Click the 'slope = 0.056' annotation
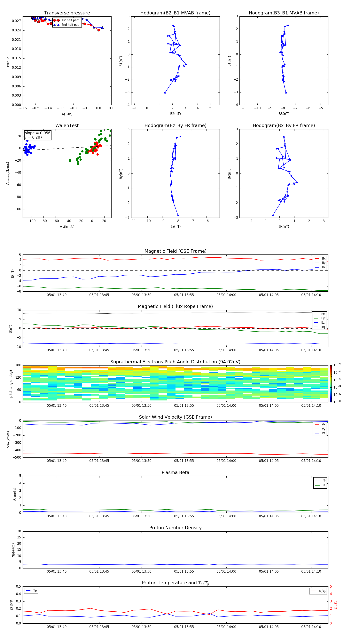The height and width of the screenshot is (644, 351). pos(38,133)
